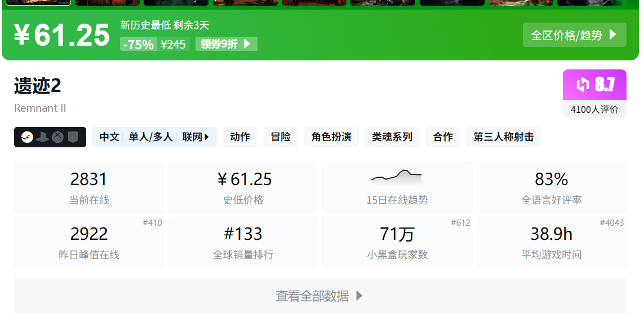Click the large ¥61.25 banner price
Viewport: 644px width, 316px height.
point(62,34)
